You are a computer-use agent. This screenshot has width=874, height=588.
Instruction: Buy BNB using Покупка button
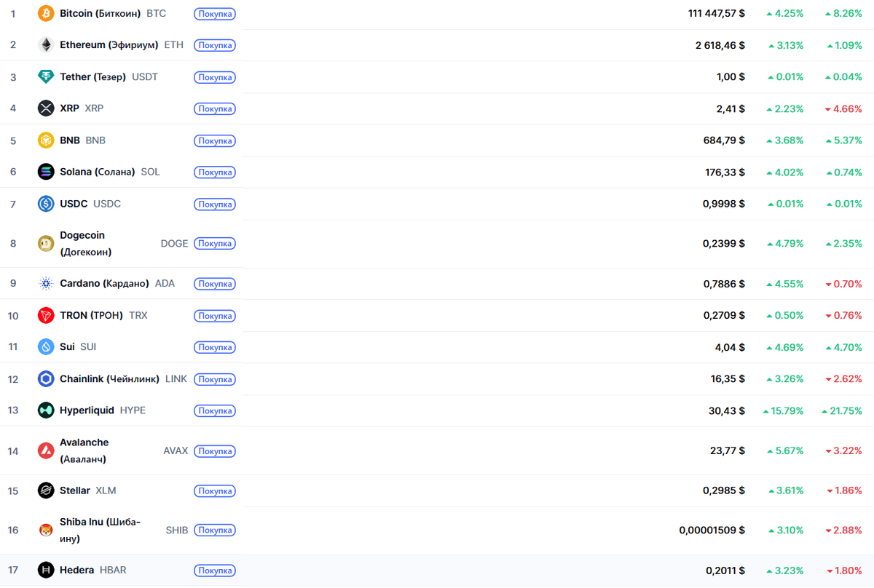click(x=215, y=140)
